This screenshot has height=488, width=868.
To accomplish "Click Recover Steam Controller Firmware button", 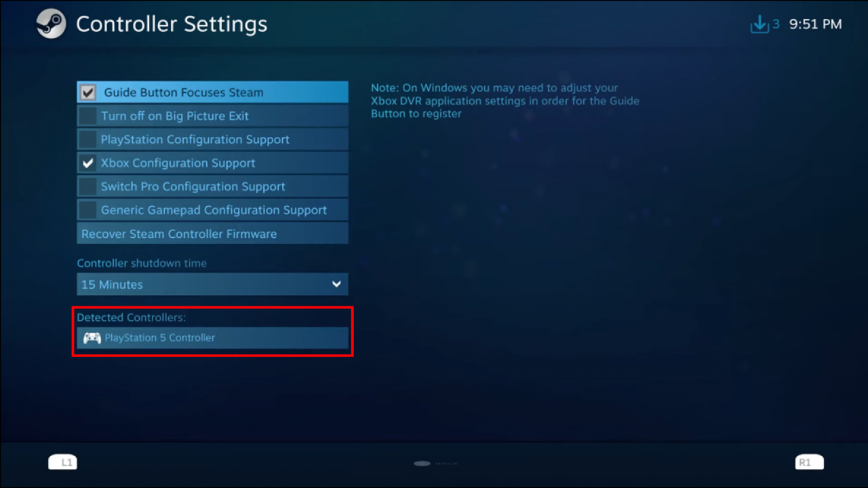I will [x=212, y=234].
